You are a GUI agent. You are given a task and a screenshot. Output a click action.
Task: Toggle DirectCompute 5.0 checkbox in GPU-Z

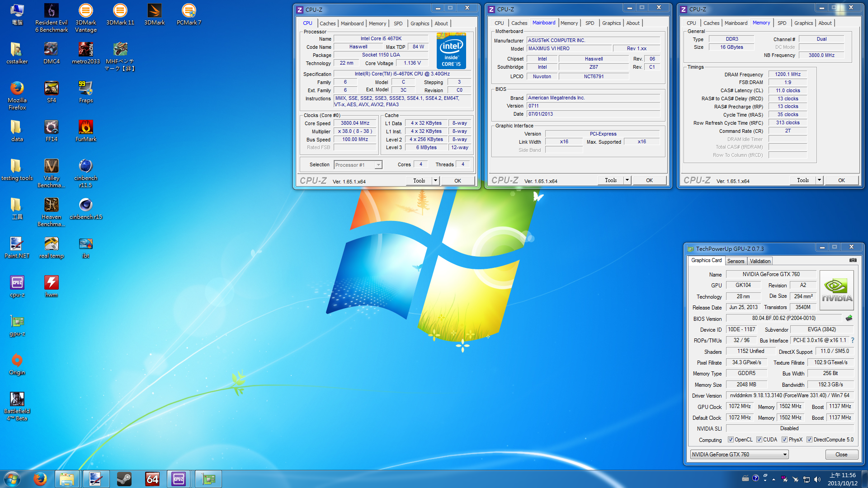809,440
